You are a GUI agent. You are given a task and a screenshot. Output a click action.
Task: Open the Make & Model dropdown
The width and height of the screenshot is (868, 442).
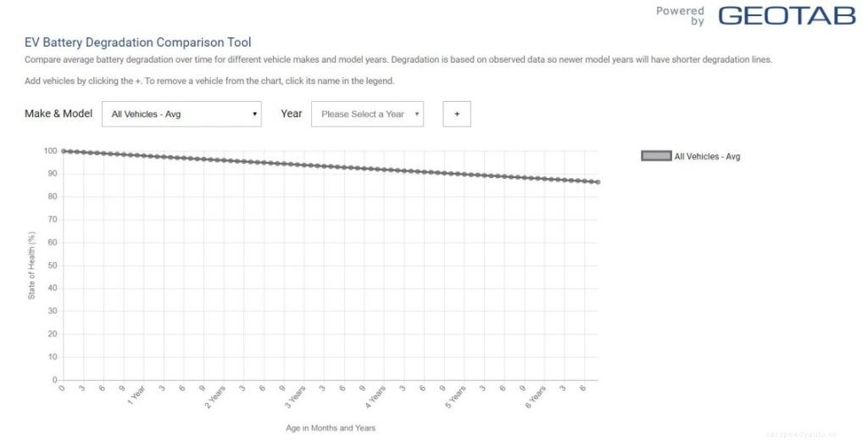(x=181, y=114)
